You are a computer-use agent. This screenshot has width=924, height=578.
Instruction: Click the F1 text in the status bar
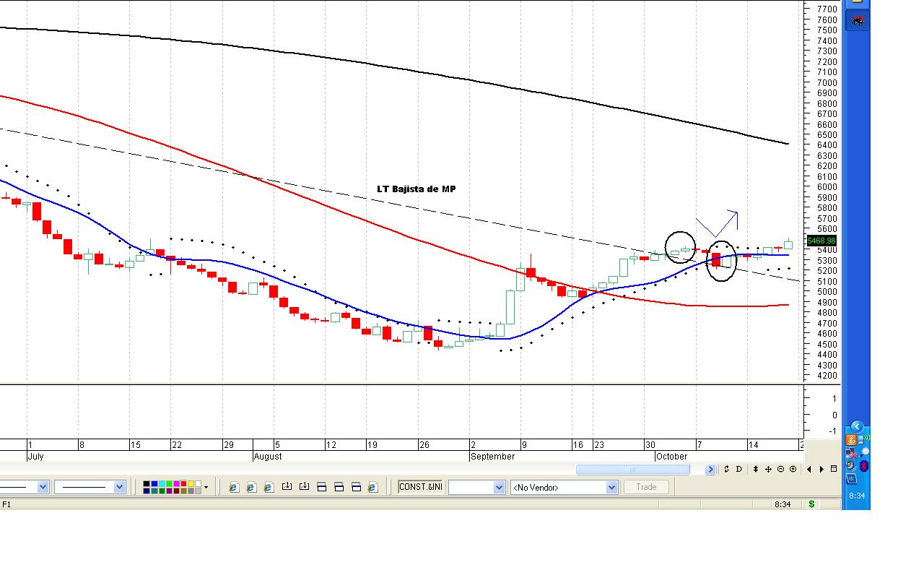click(x=6, y=504)
